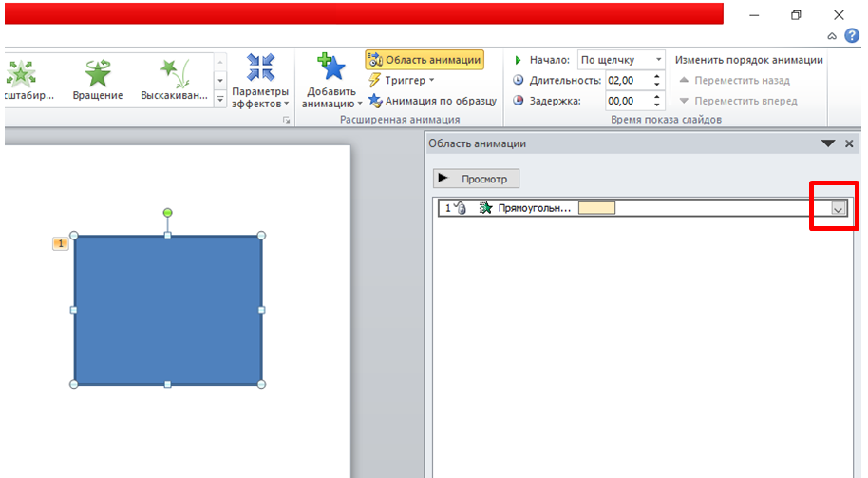
Task: Click Анимация по образцу painter
Action: coord(432,101)
